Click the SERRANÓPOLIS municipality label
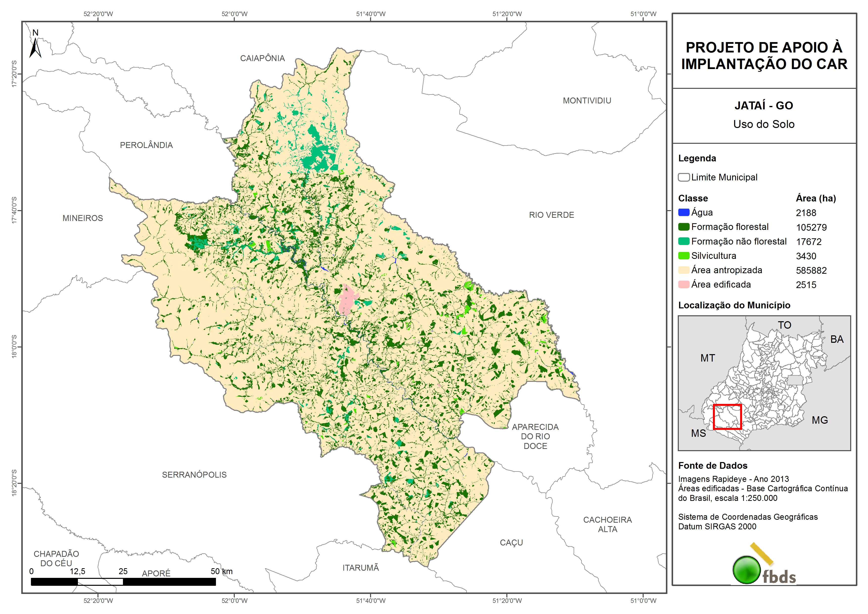868x614 pixels. (194, 475)
